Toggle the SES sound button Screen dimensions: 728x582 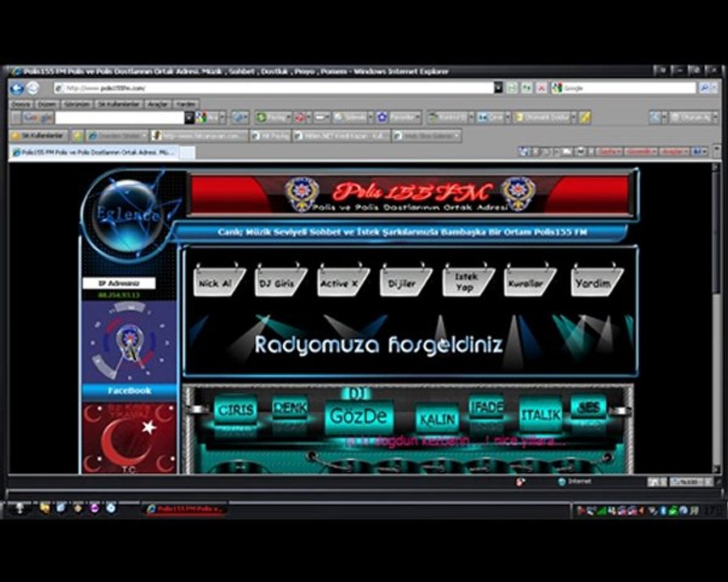click(x=588, y=408)
